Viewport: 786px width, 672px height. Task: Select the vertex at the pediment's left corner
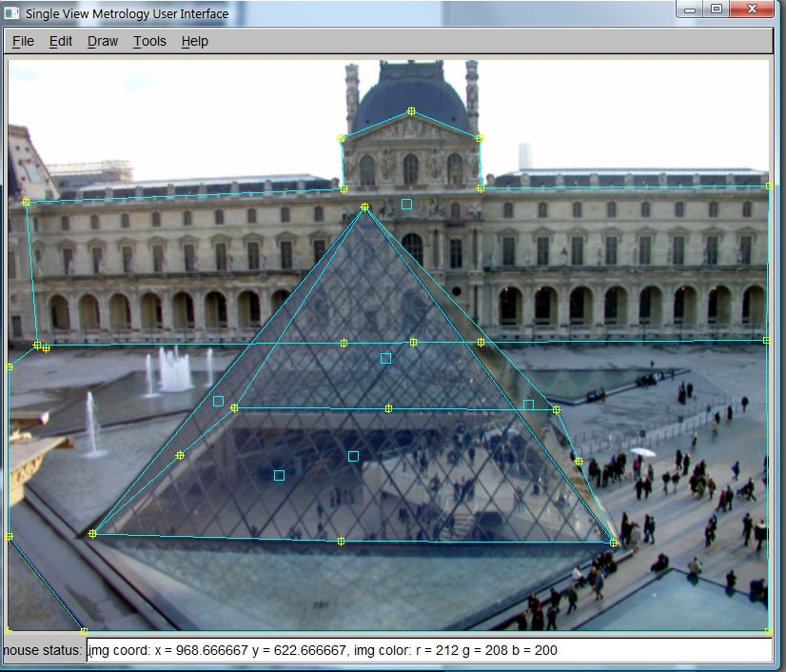tap(341, 138)
